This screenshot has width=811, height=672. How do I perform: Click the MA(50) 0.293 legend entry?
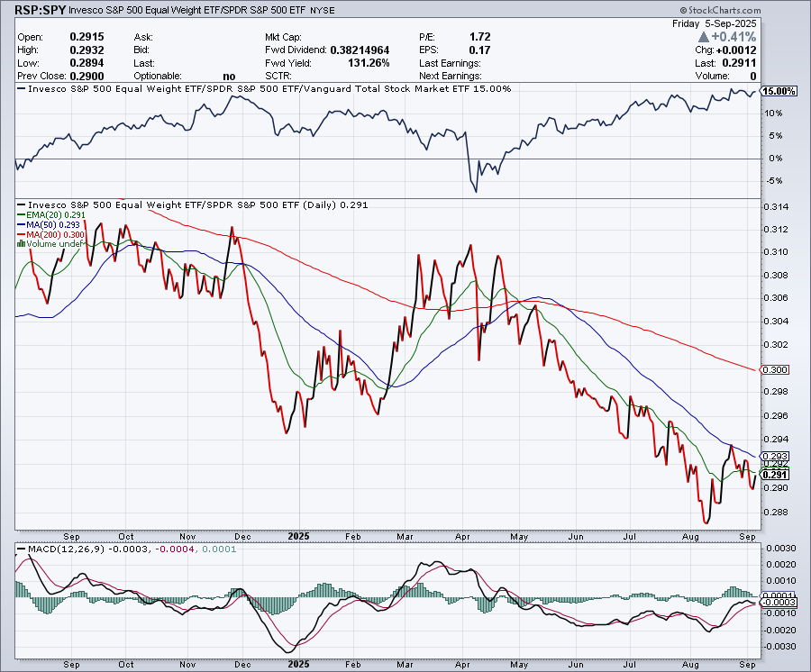pyautogui.click(x=49, y=225)
